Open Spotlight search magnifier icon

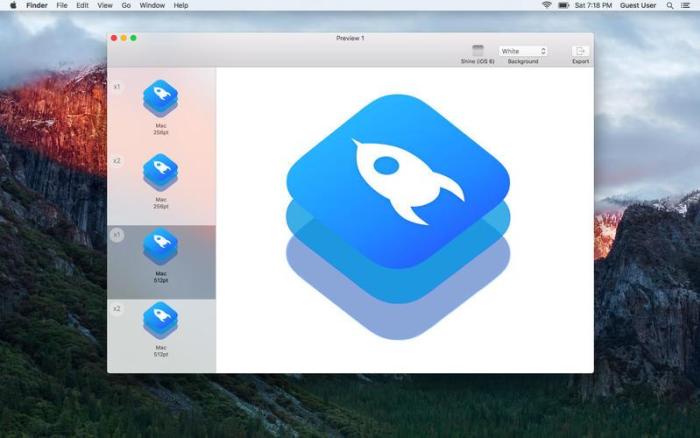tap(670, 5)
